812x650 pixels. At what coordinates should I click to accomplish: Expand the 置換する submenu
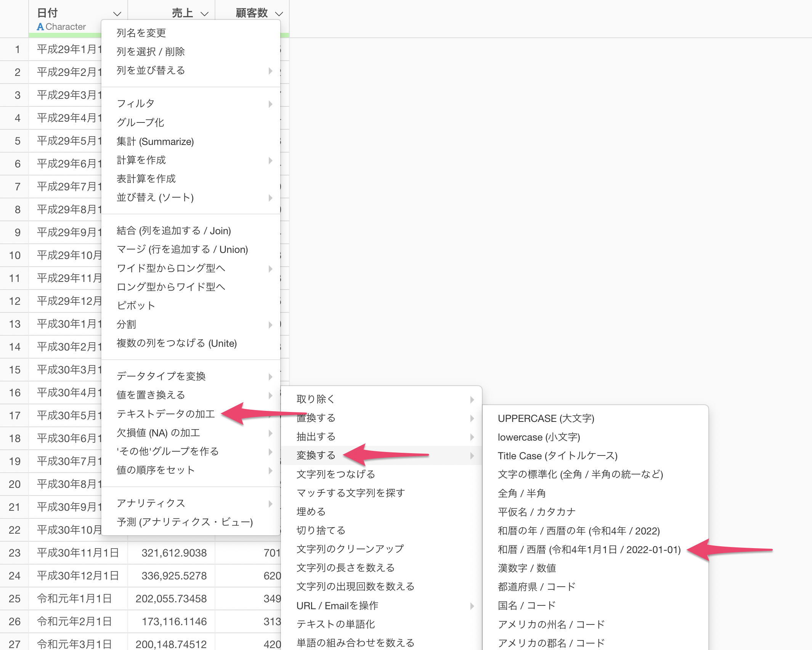tap(381, 418)
